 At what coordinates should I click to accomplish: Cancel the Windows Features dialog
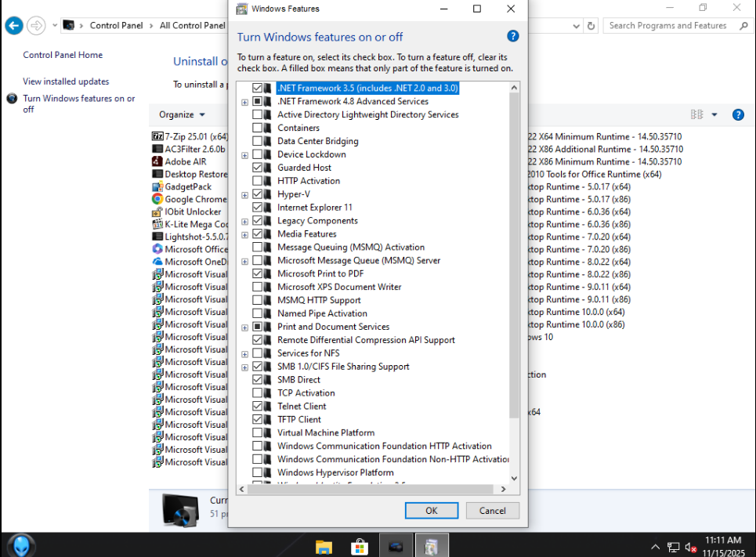tap(492, 511)
